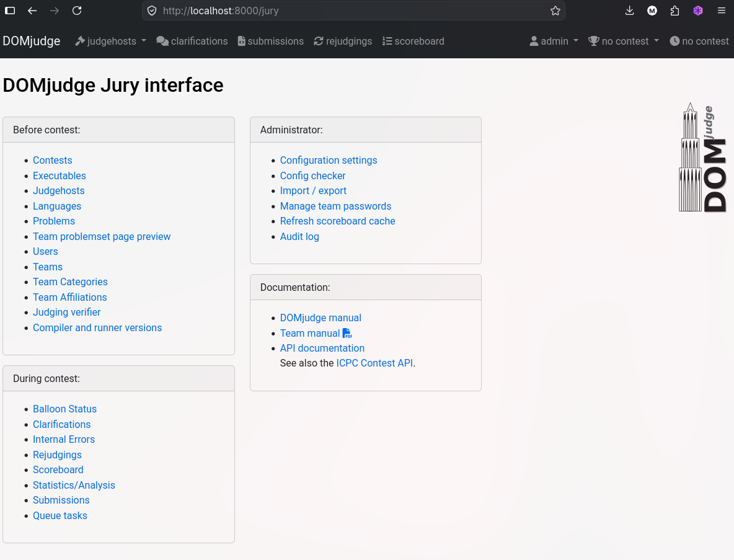Bookmark page with the star icon
Screen dimensions: 734x560
[555, 11]
